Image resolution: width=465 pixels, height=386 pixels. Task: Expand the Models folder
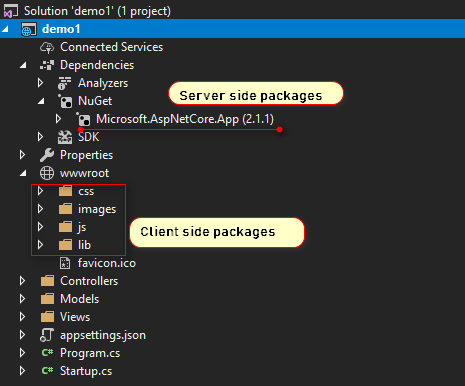tap(22, 299)
